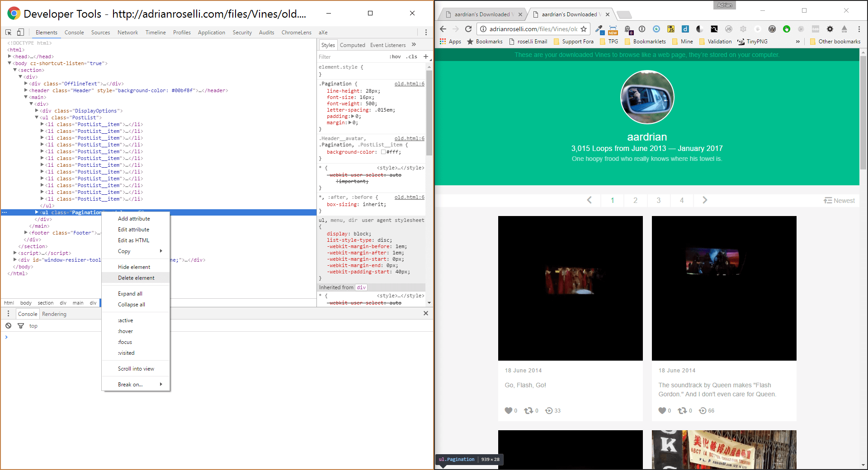The height and width of the screenshot is (470, 868).
Task: Open the Sources tab
Action: (x=100, y=33)
